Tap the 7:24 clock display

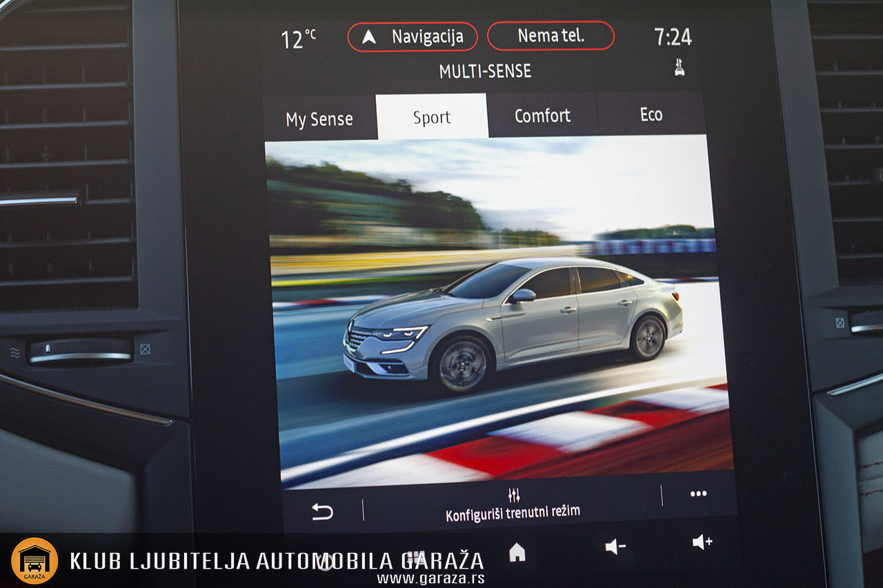point(673,37)
